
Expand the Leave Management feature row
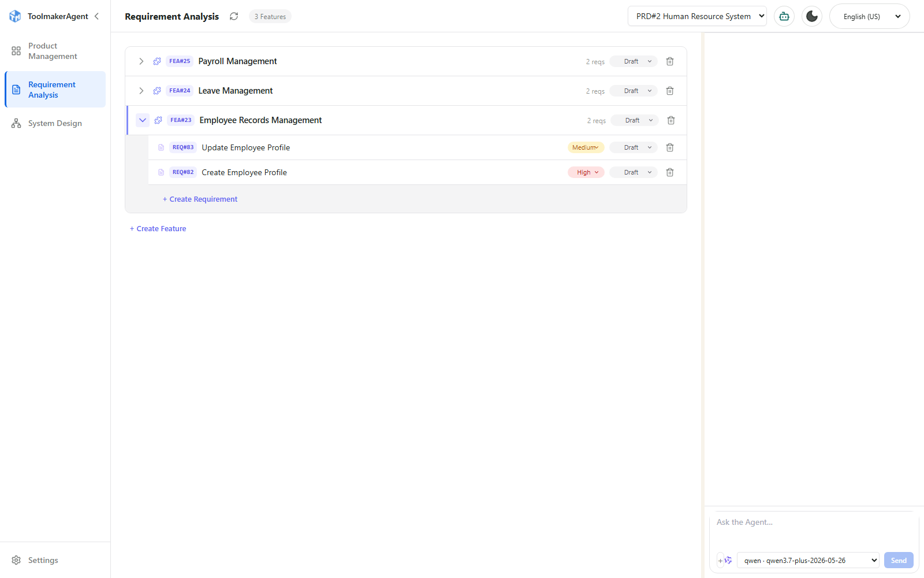coord(141,91)
